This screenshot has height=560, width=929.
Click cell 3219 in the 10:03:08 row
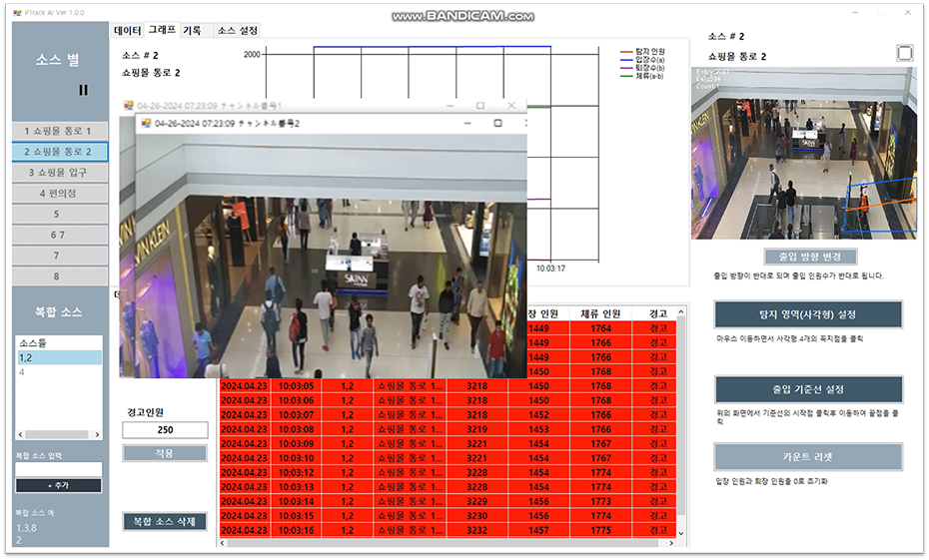(476, 429)
